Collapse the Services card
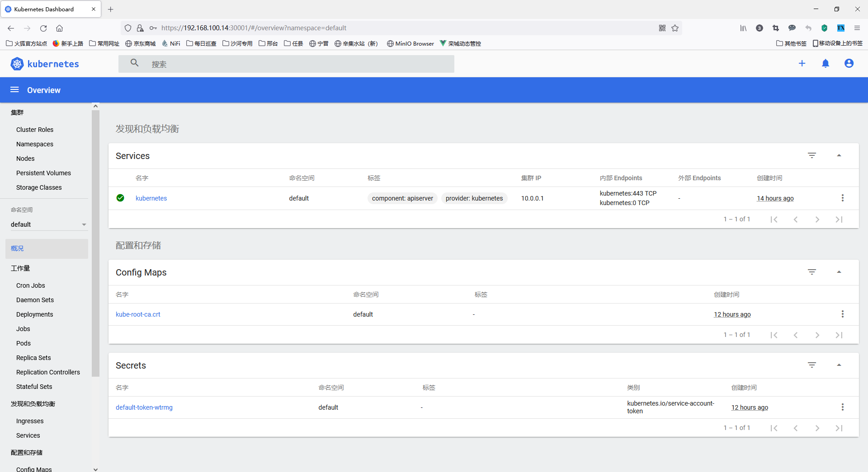868x472 pixels. click(839, 155)
